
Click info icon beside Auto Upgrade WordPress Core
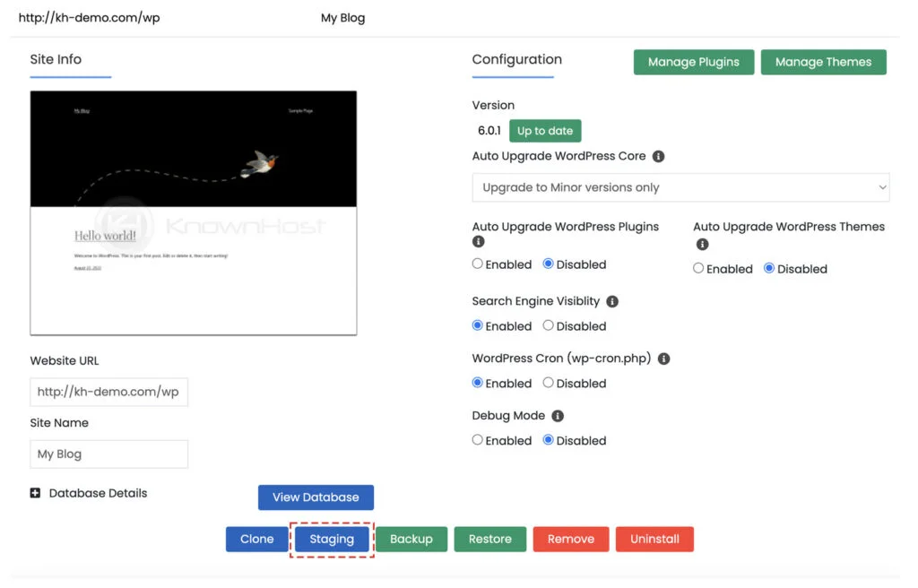point(658,156)
